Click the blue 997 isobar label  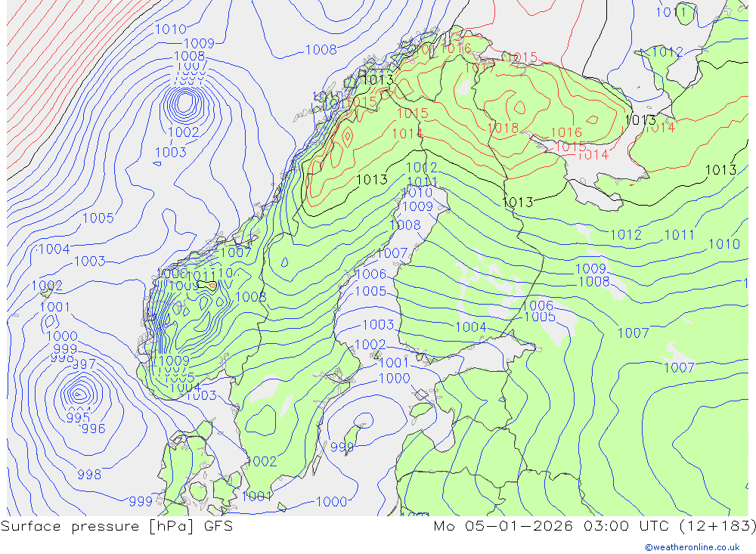click(x=85, y=364)
